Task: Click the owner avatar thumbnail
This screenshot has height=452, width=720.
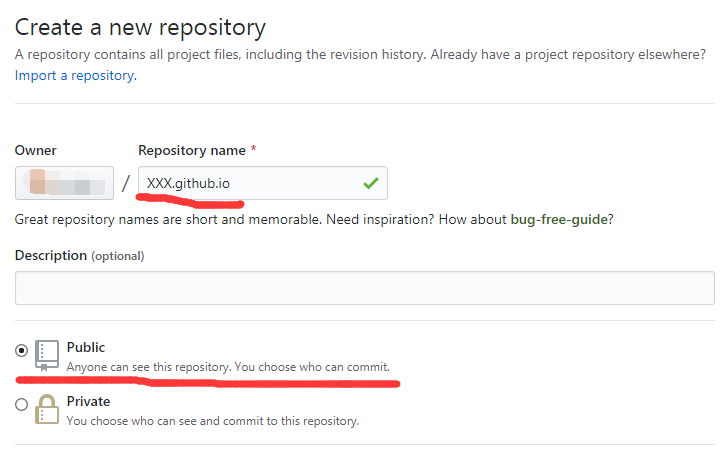Action: [38, 183]
